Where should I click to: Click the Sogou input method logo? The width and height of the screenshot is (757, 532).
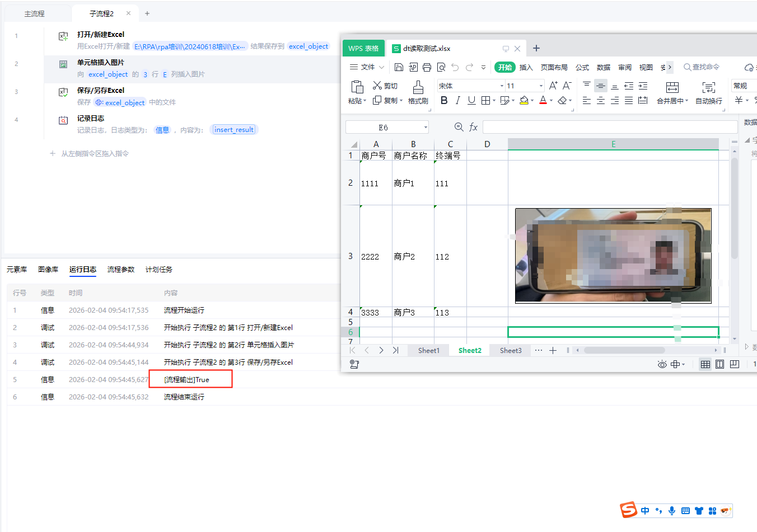[628, 510]
